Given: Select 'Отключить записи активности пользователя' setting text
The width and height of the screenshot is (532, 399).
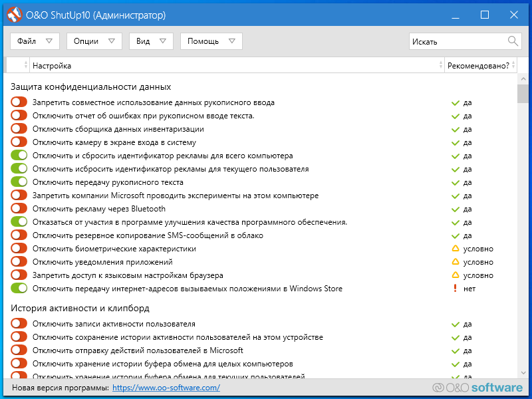Looking at the screenshot, I should point(114,324).
